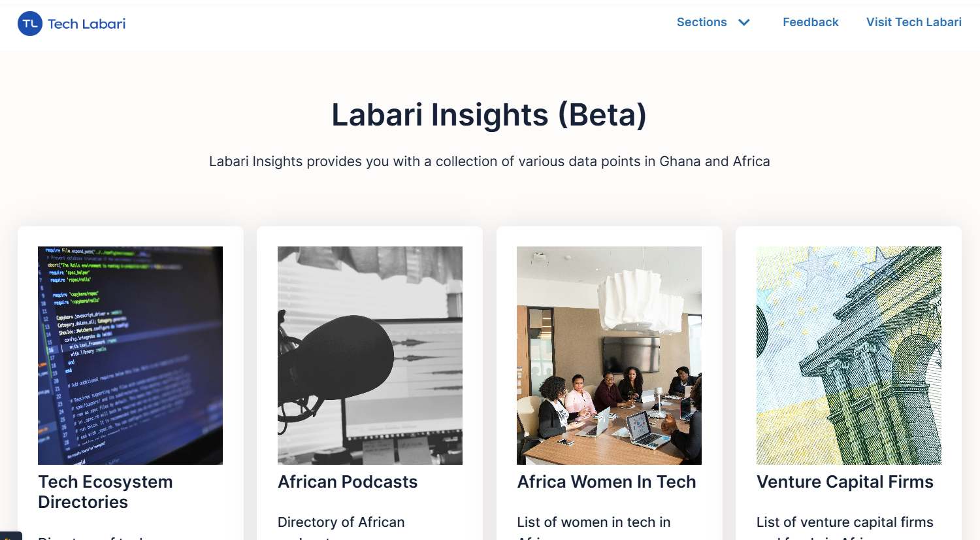Select the microphone podcast image
This screenshot has height=540, width=980.
[370, 355]
